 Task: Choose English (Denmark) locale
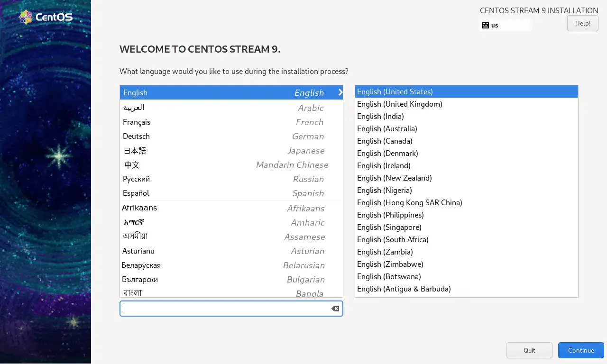(x=467, y=153)
